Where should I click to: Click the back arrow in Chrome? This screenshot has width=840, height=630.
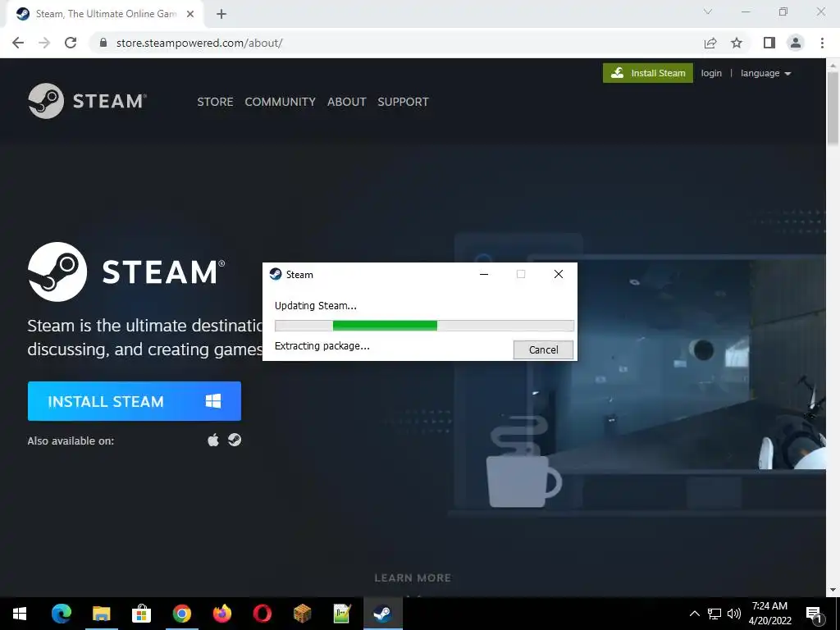18,43
